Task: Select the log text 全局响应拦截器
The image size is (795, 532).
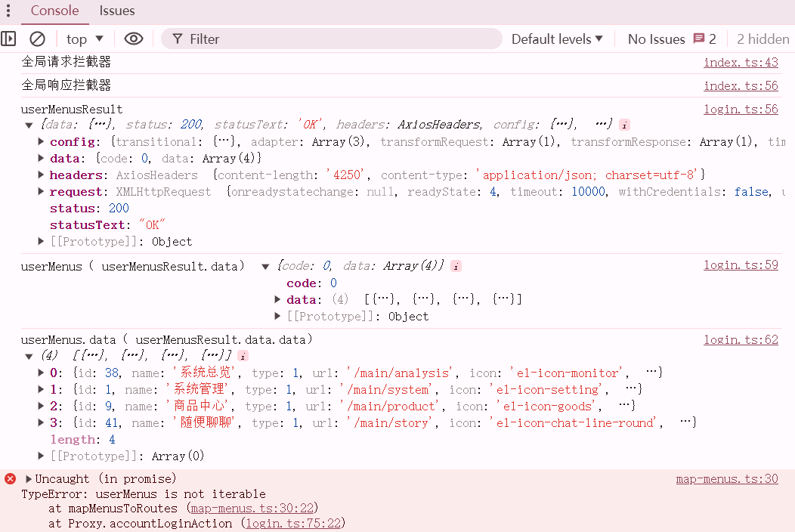Action: click(x=66, y=85)
